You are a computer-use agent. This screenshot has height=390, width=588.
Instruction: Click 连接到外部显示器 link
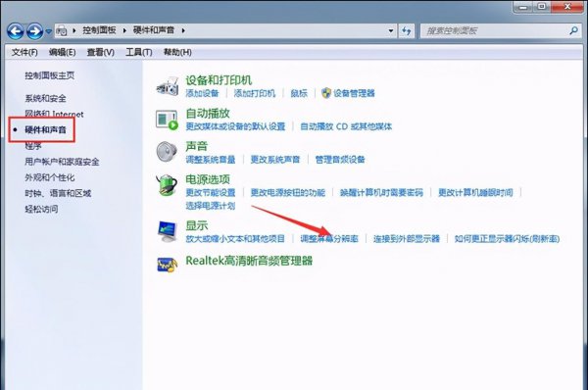[x=407, y=238]
